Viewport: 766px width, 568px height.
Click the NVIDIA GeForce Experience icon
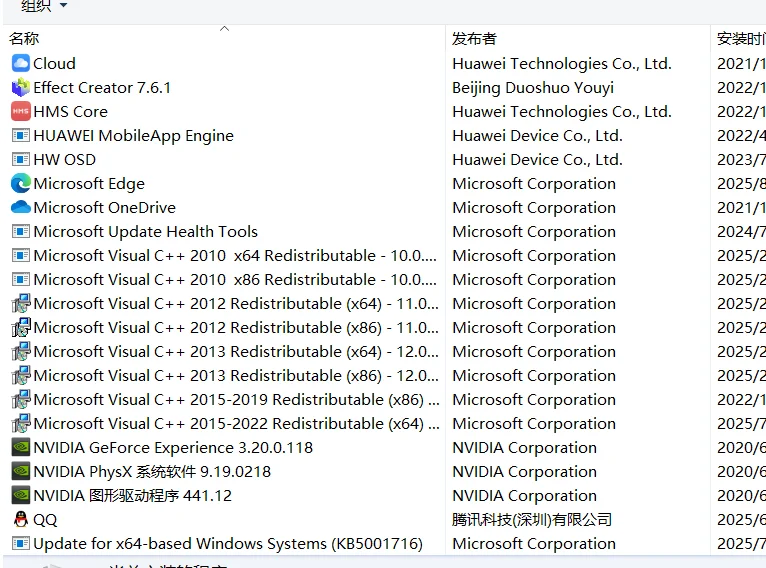(x=20, y=447)
